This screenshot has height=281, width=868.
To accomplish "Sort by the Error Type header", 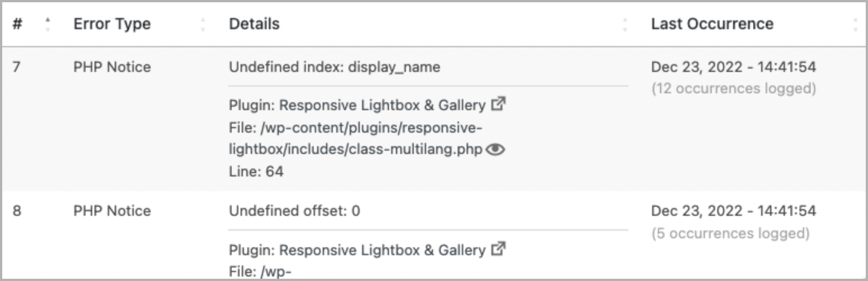I will 112,24.
